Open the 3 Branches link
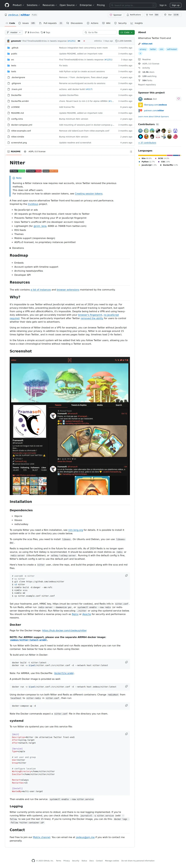186x868 pixels. [x=32, y=32]
